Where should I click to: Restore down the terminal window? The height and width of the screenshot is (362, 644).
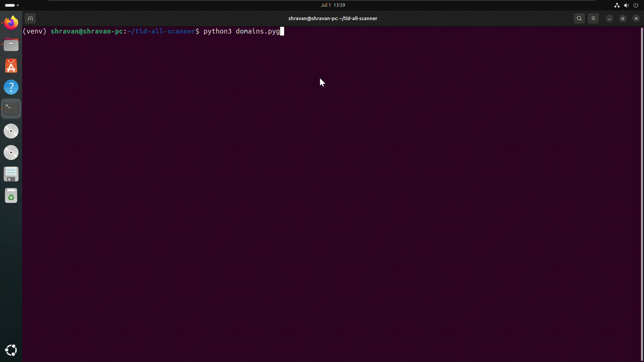[x=623, y=19]
